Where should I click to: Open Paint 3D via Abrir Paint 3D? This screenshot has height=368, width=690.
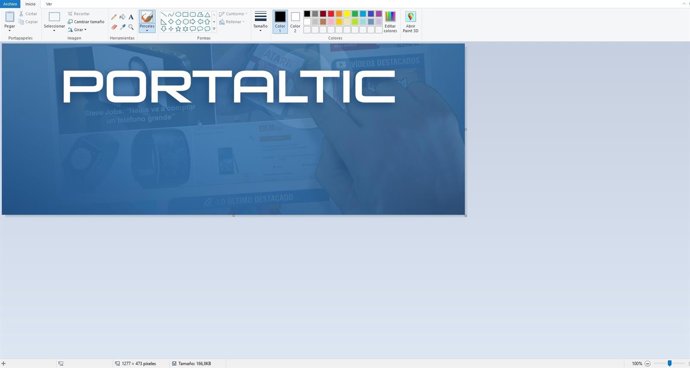(x=411, y=22)
